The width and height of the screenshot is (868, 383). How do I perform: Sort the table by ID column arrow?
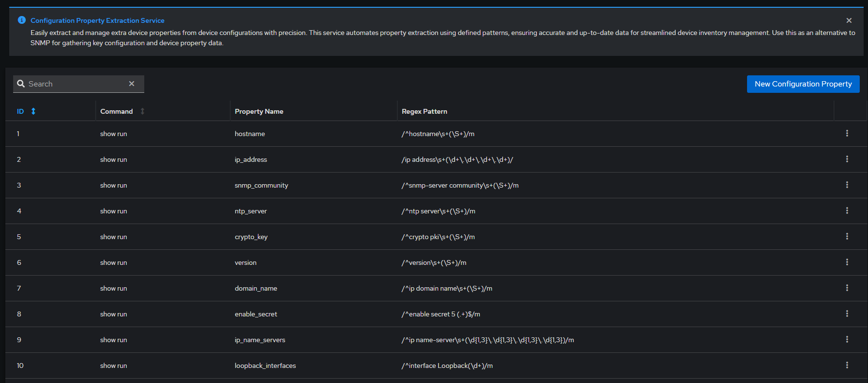[34, 111]
